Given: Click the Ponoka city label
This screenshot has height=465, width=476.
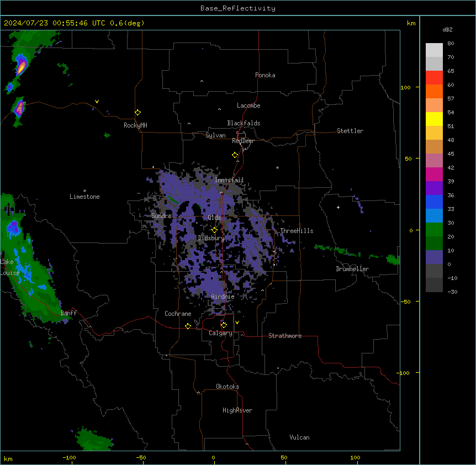Looking at the screenshot, I should 265,75.
